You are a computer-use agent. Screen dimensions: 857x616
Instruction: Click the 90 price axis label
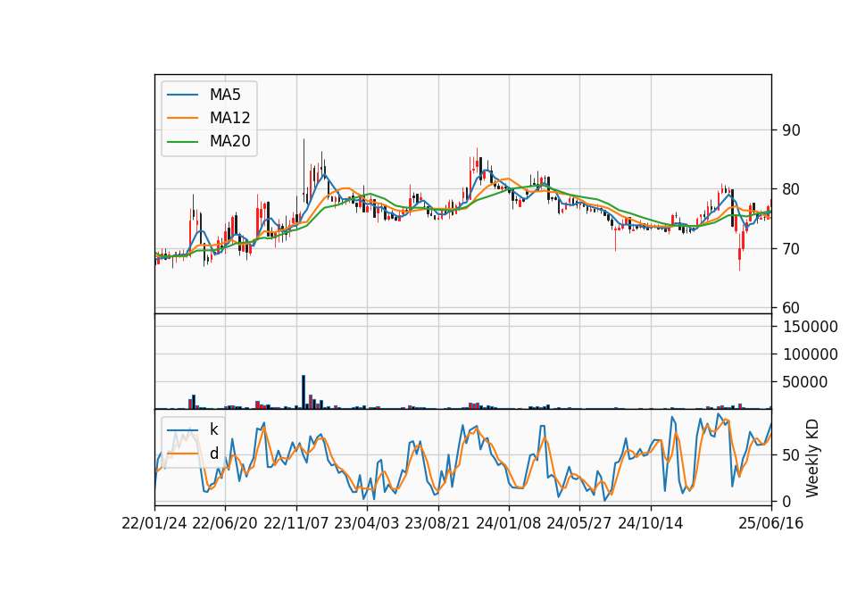791,130
